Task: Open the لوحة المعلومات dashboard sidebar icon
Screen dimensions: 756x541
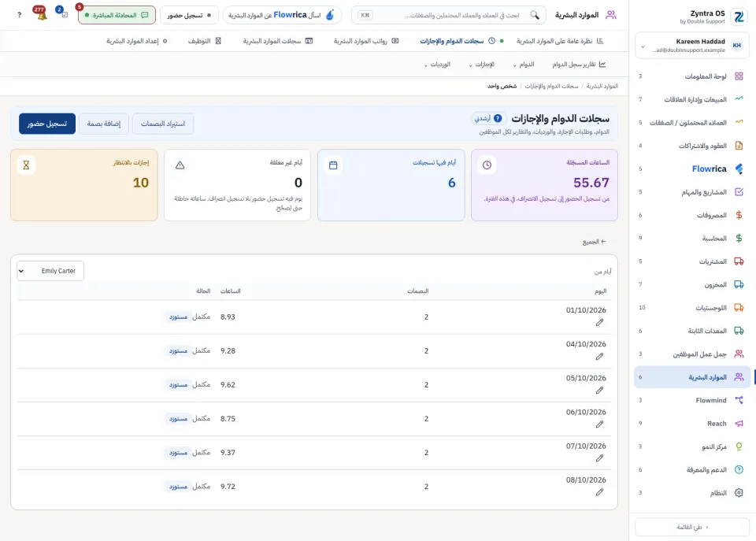Action: coord(739,76)
